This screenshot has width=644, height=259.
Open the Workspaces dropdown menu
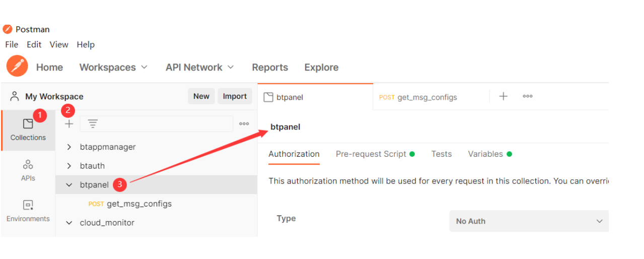click(x=113, y=68)
